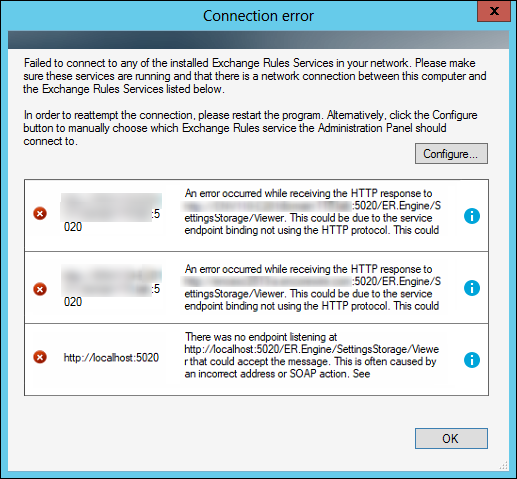This screenshot has height=479, width=517.
Task: Click the resize grip at dialog corner
Action: tap(504, 465)
